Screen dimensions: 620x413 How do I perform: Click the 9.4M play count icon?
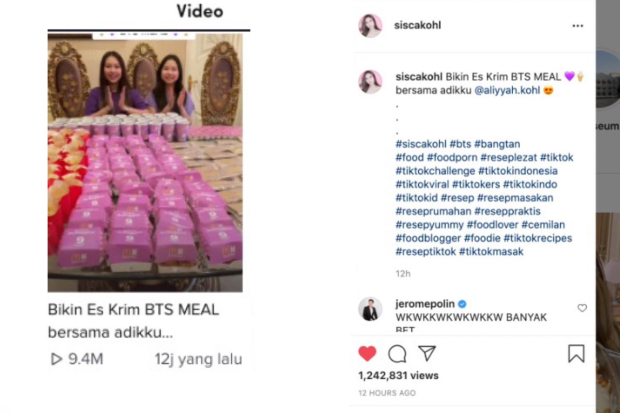56,359
